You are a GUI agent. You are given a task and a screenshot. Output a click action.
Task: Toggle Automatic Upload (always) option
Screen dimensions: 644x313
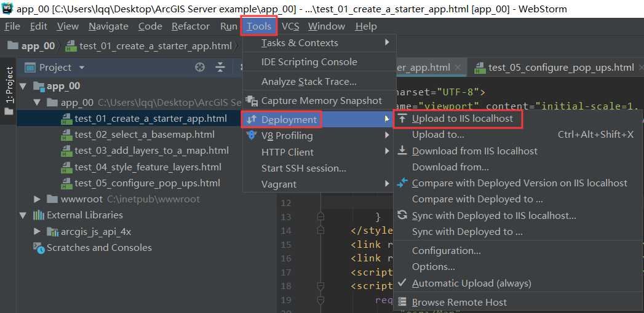click(x=472, y=283)
